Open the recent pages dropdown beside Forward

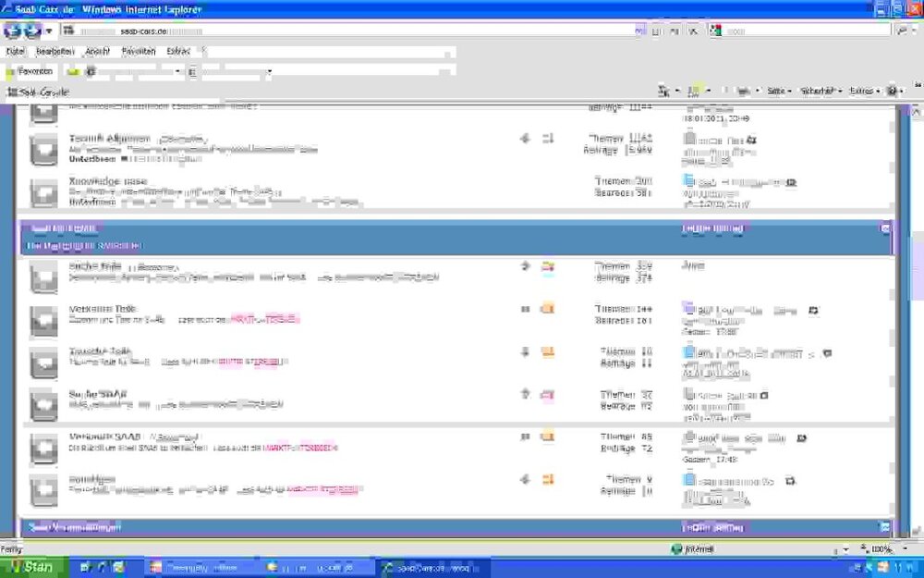point(50,31)
